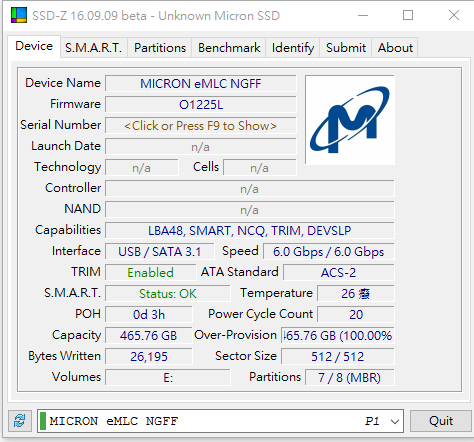This screenshot has width=474, height=442.
Task: Select the Identify tab
Action: 293,48
